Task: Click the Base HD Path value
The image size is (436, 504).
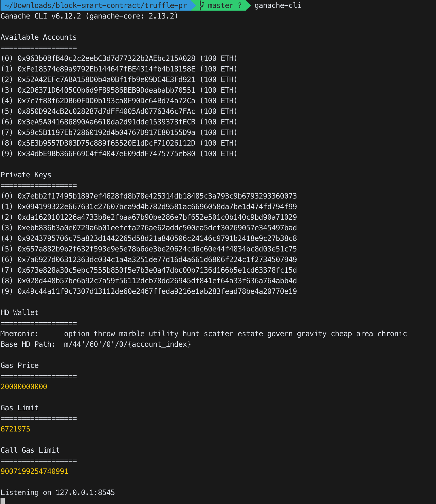Action: coord(127,344)
